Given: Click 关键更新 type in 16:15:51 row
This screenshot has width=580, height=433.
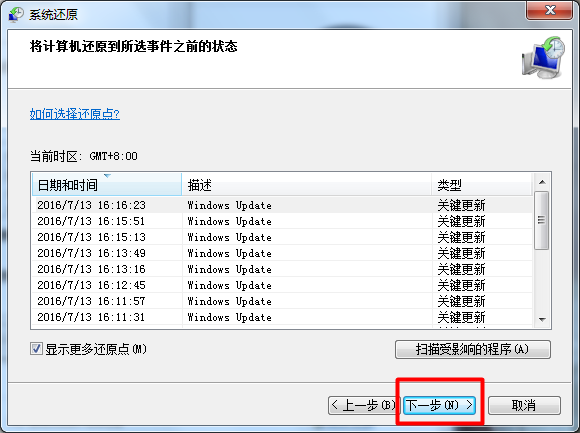Looking at the screenshot, I should point(461,221).
